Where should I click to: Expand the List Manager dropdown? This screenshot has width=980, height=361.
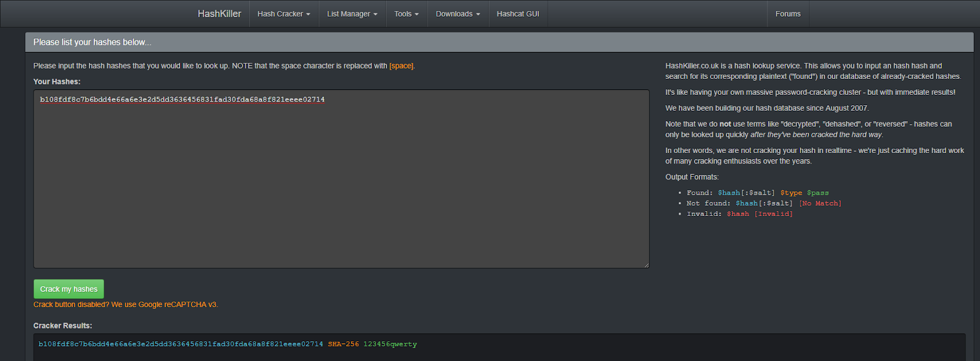click(x=352, y=13)
